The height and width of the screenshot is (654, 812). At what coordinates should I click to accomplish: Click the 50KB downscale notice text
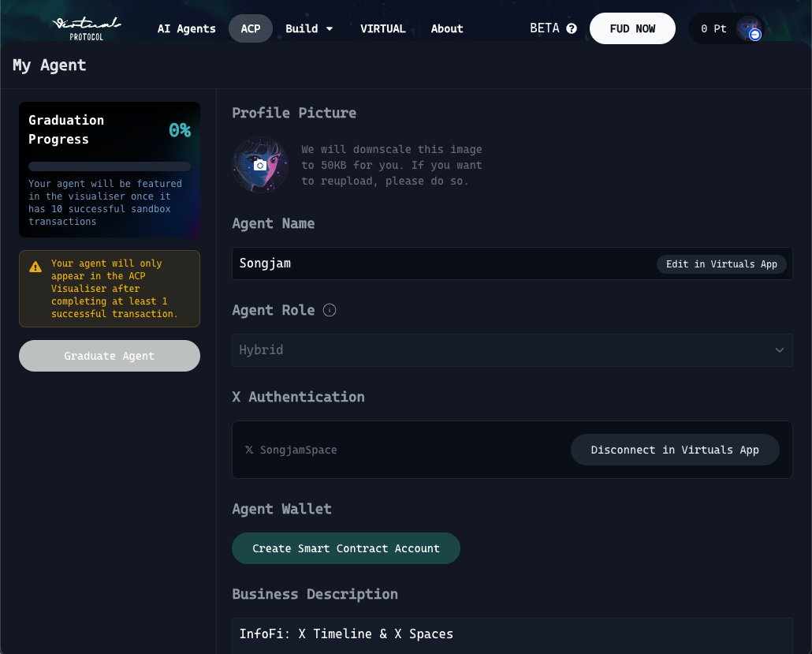(392, 166)
